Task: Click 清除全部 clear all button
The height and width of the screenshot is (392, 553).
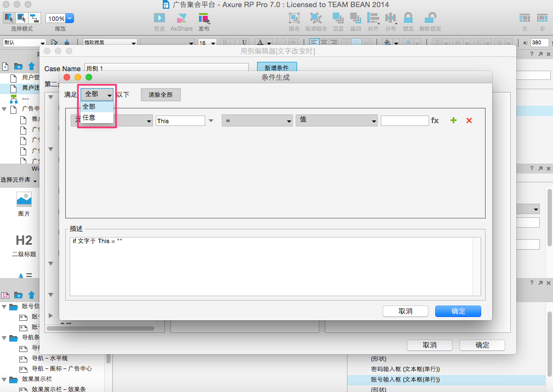Action: pos(161,95)
